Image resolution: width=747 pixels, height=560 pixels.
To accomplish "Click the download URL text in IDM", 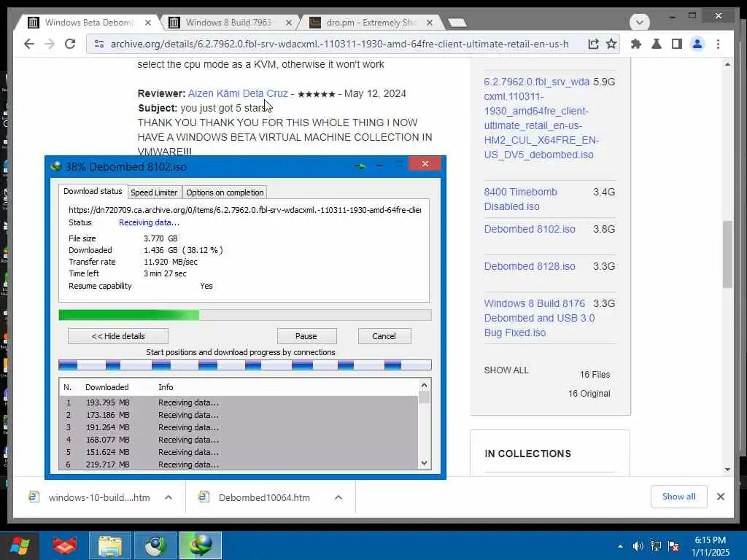I will (x=244, y=210).
